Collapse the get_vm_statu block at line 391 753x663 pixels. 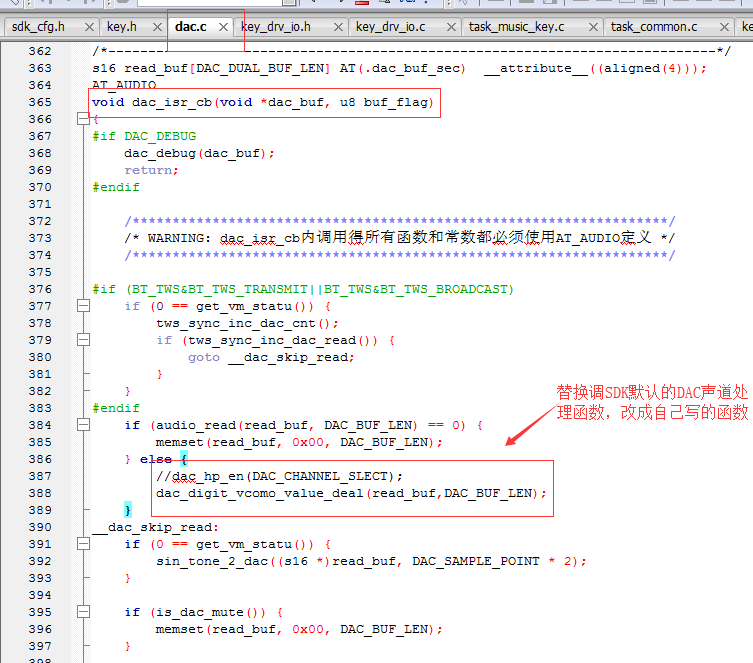(x=84, y=544)
